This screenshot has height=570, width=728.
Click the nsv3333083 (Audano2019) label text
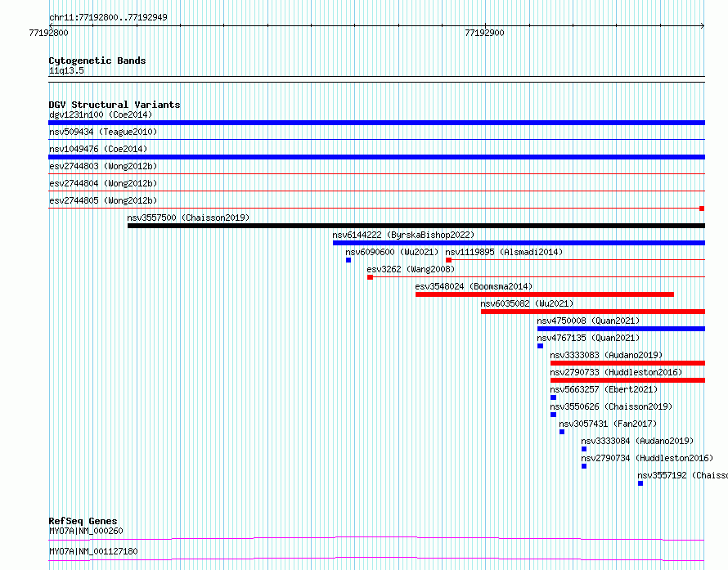tap(606, 355)
